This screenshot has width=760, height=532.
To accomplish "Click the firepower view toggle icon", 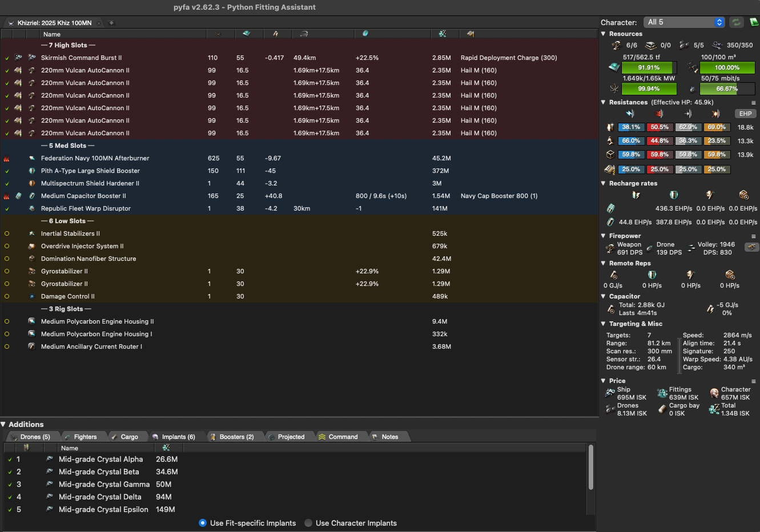I will (752, 247).
